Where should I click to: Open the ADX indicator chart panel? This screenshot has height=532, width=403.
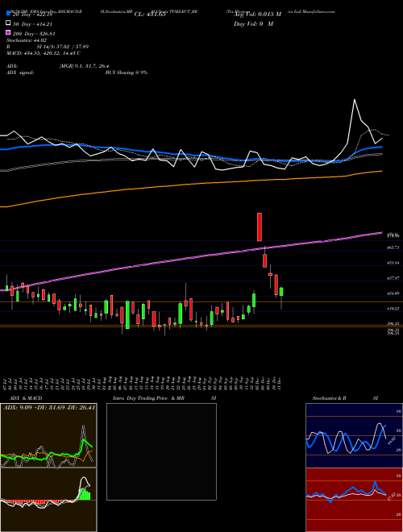pyautogui.click(x=48, y=435)
